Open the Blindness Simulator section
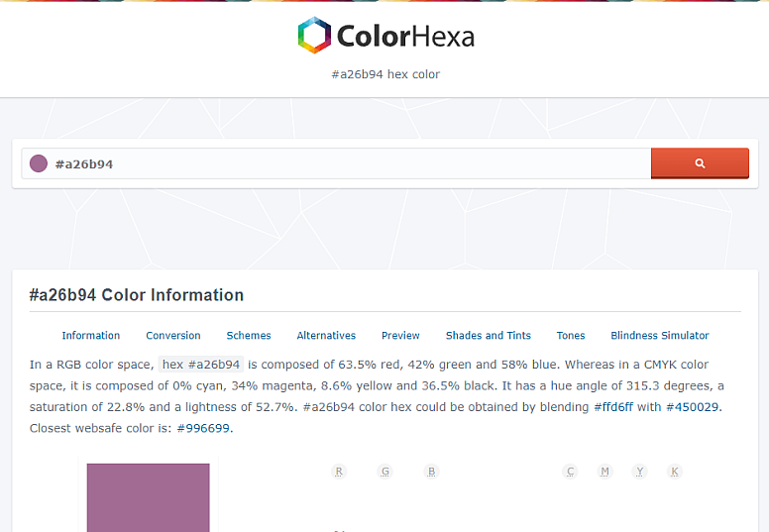Viewport: 769px width, 532px height. click(x=660, y=336)
